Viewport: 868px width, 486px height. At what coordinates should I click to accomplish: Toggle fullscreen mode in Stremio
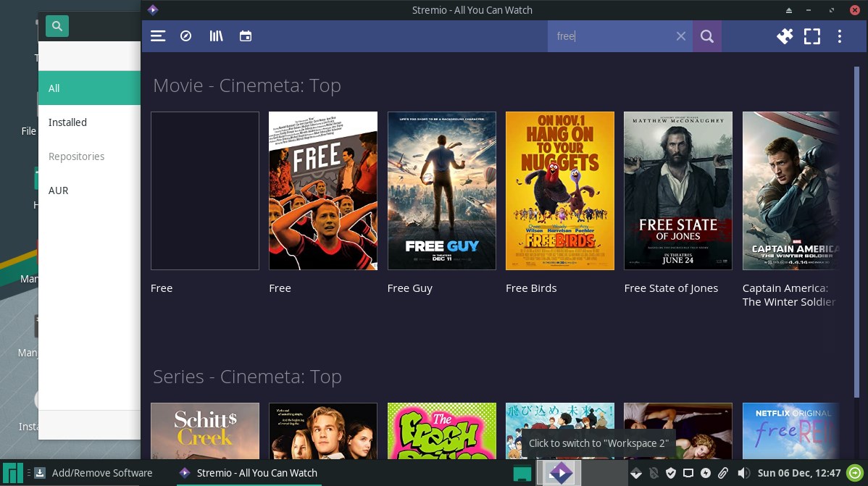coord(812,36)
